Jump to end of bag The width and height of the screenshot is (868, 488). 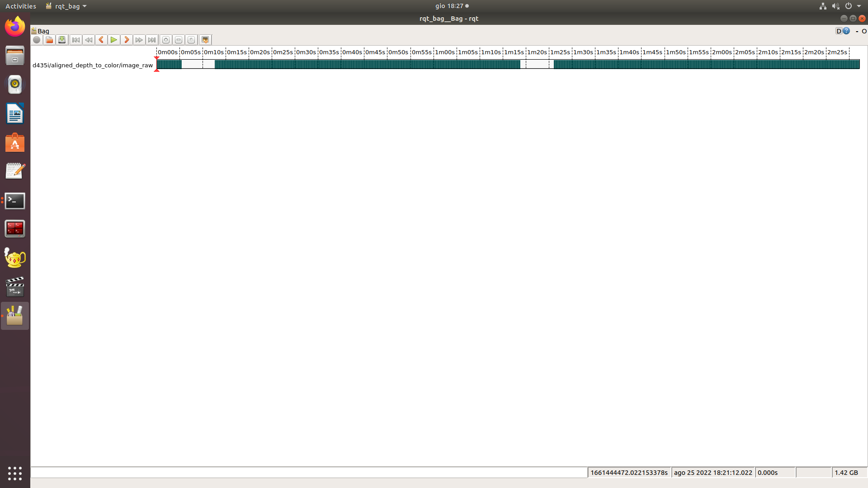152,40
